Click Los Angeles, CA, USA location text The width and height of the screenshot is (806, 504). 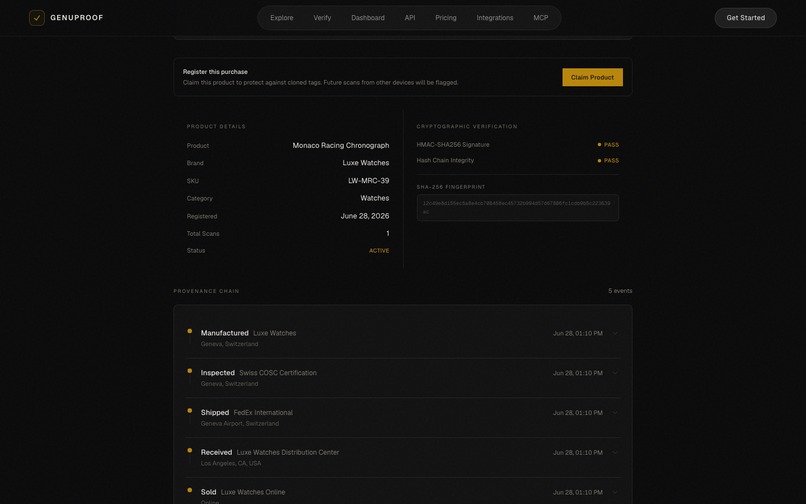click(231, 463)
